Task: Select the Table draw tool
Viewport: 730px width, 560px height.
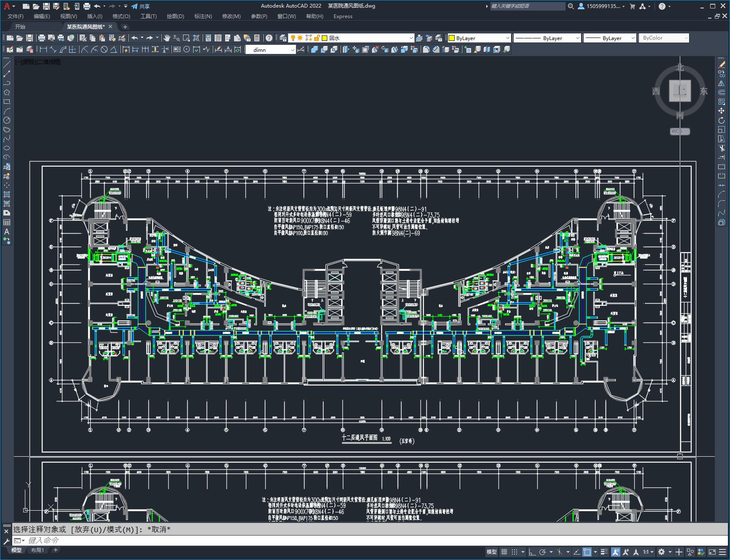Action: coord(7,222)
